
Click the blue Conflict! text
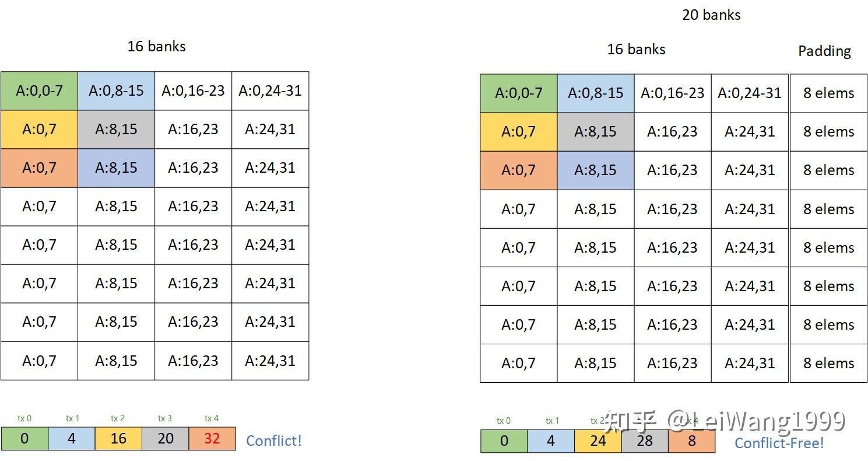274,441
